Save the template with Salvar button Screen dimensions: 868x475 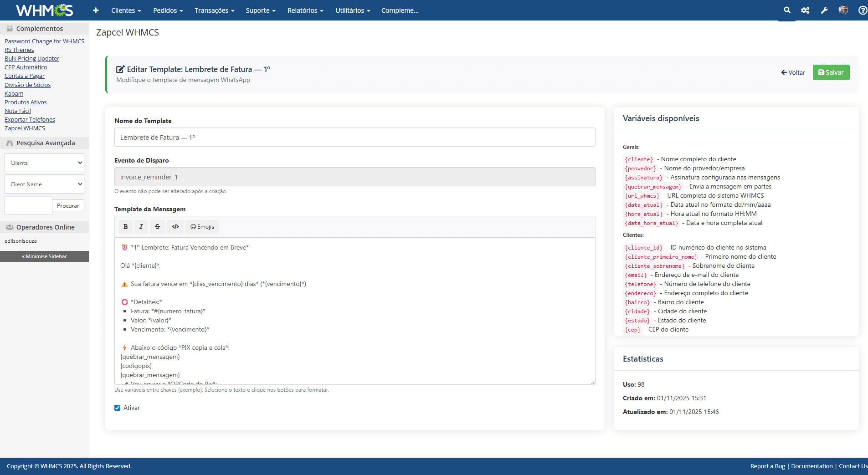(x=831, y=72)
